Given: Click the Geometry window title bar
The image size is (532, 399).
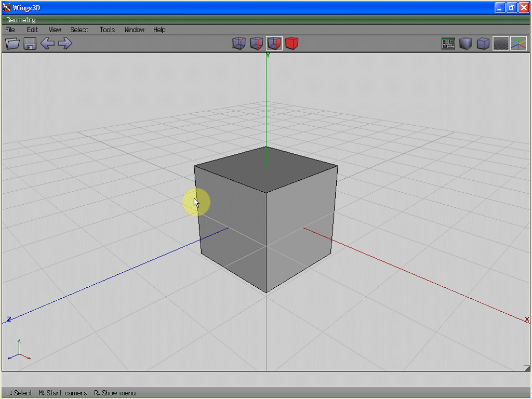Looking at the screenshot, I should coord(260,20).
